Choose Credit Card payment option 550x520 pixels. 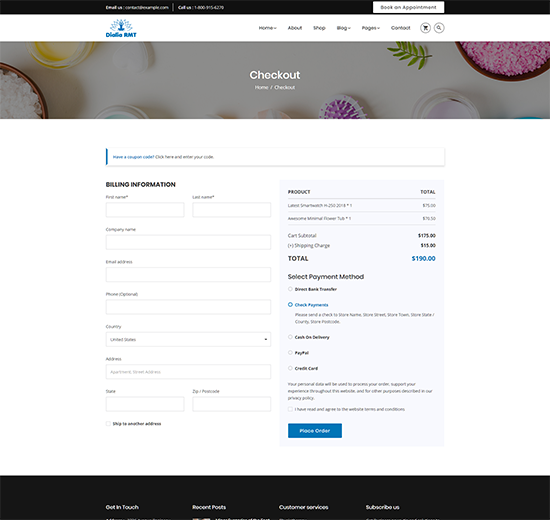click(290, 368)
